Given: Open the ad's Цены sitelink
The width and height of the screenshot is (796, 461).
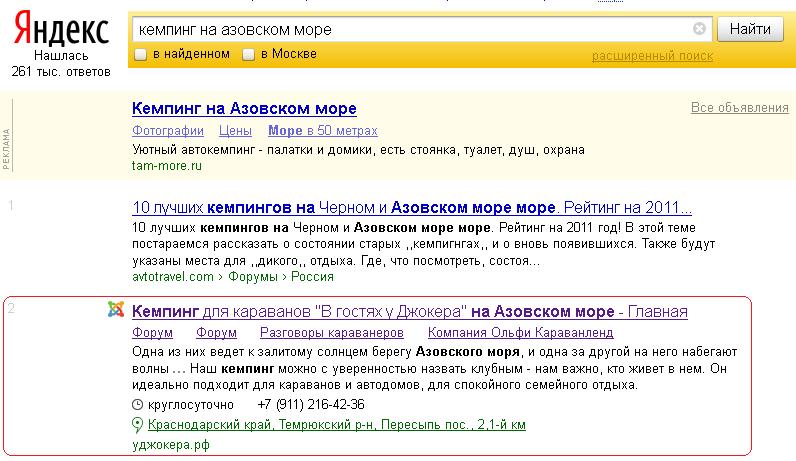Looking at the screenshot, I should point(235,130).
